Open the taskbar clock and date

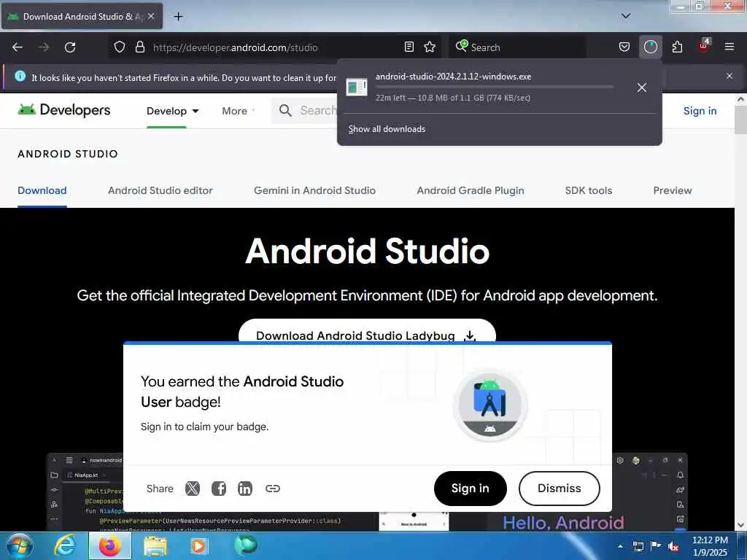(x=710, y=546)
